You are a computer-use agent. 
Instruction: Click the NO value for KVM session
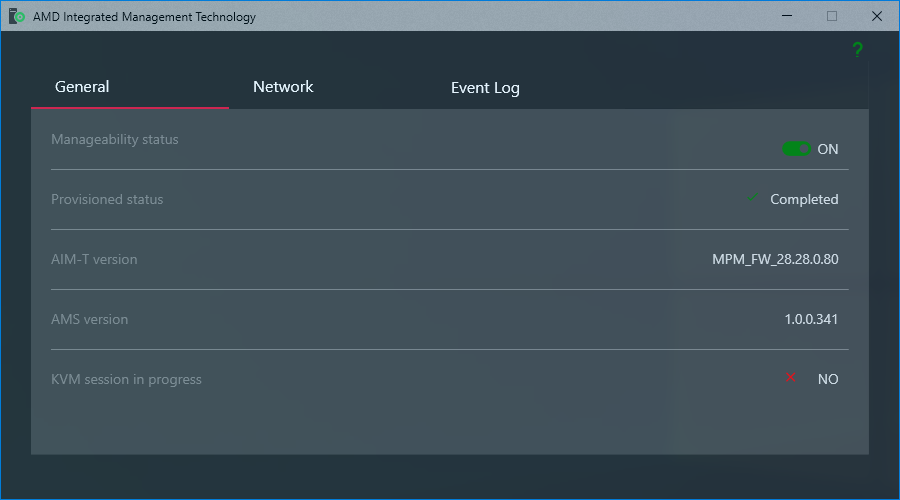(x=828, y=379)
